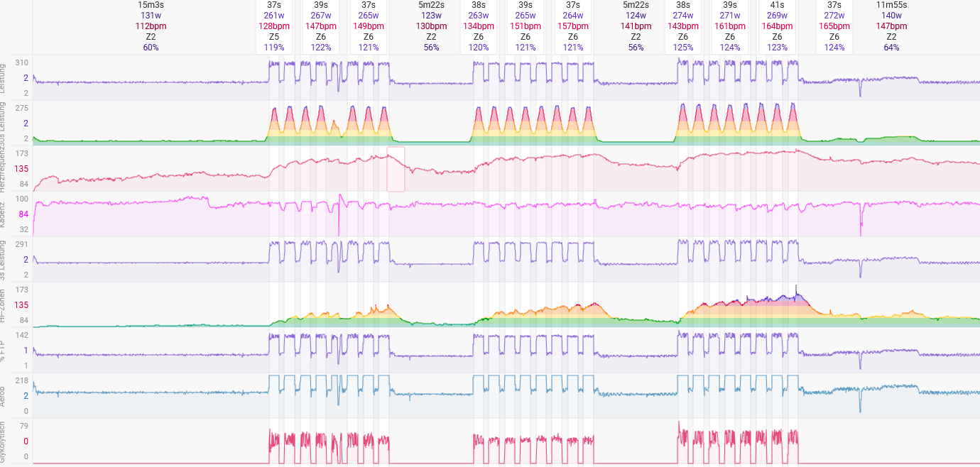The height and width of the screenshot is (467, 980).
Task: Select the 38s interval showing 274w
Action: [683, 25]
